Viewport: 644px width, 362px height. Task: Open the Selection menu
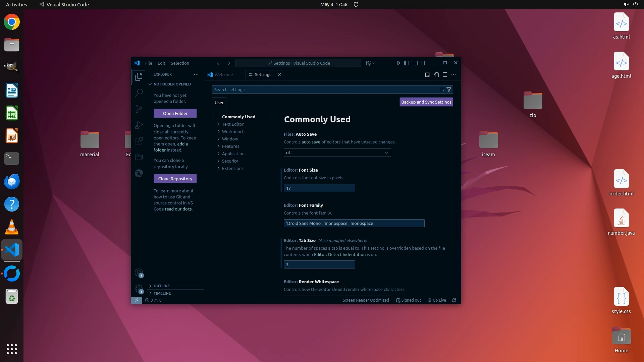pos(180,63)
